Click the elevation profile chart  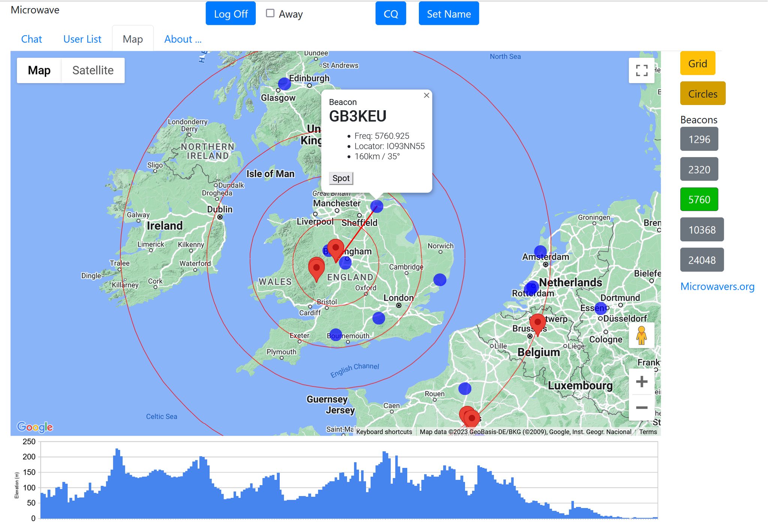[x=349, y=480]
